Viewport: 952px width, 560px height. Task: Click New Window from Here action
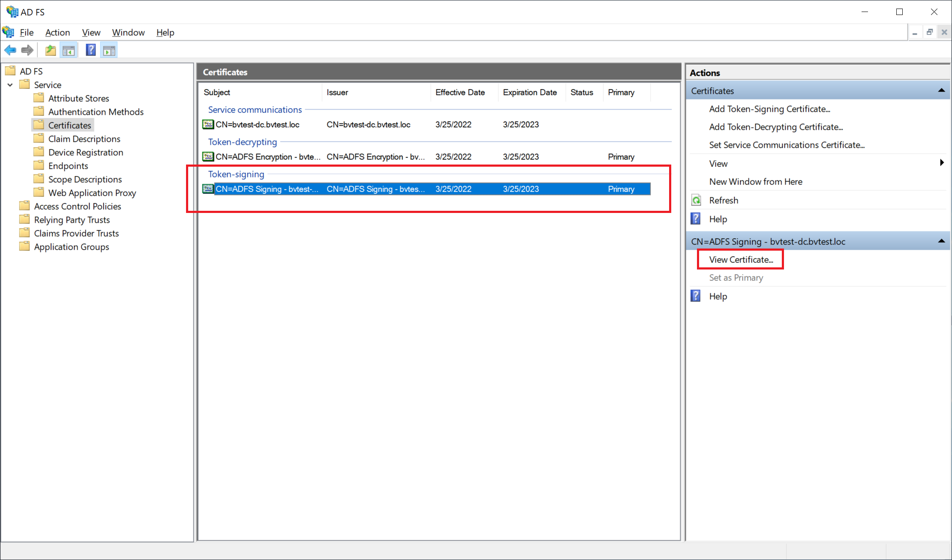coord(756,182)
